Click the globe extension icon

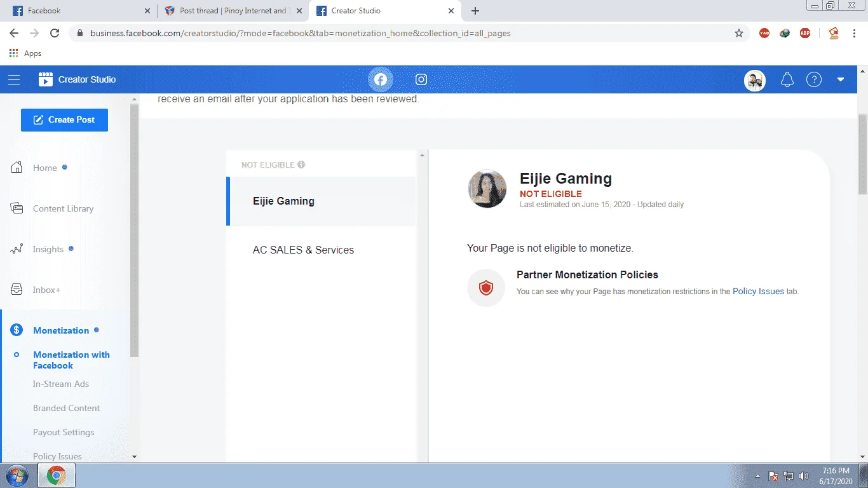[785, 33]
